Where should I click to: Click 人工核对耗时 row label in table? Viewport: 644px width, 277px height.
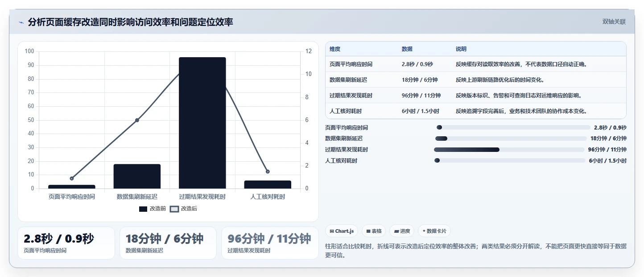point(346,111)
